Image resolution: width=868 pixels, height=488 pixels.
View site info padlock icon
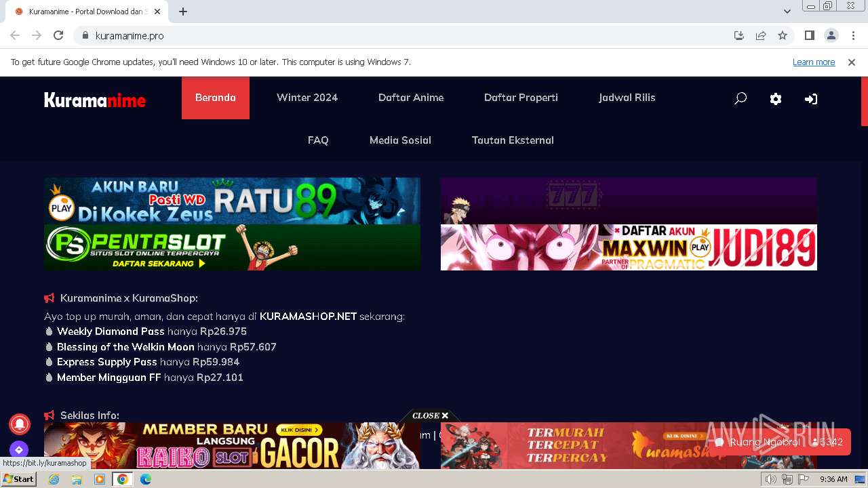(85, 35)
